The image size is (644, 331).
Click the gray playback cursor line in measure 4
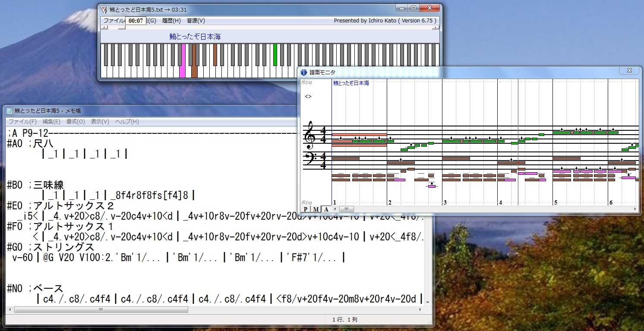pyautogui.click(x=518, y=142)
